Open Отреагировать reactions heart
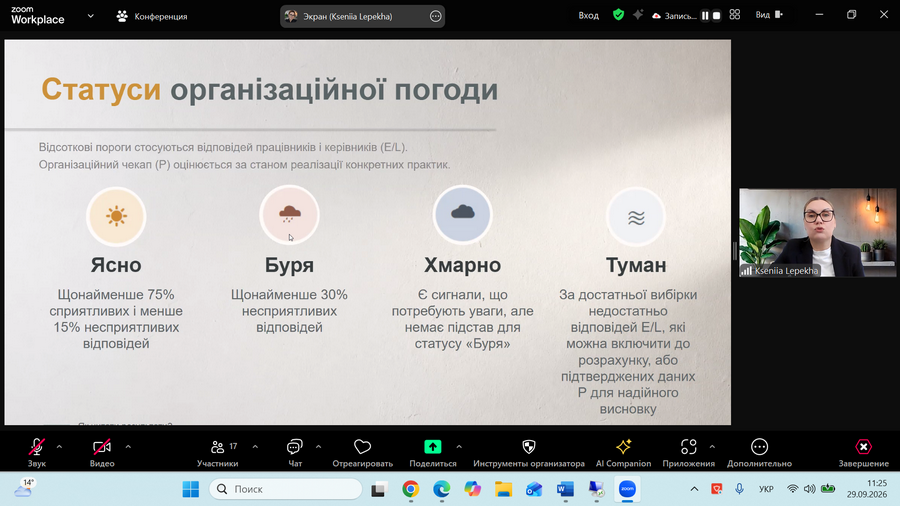This screenshot has height=506, width=900. pos(363,452)
